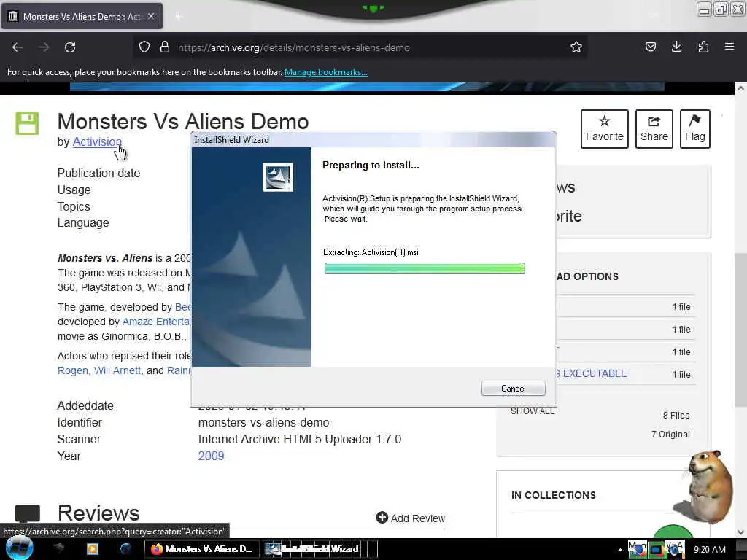This screenshot has width=747, height=560.
Task: Click the Reviews speech bubble icon
Action: (x=27, y=513)
